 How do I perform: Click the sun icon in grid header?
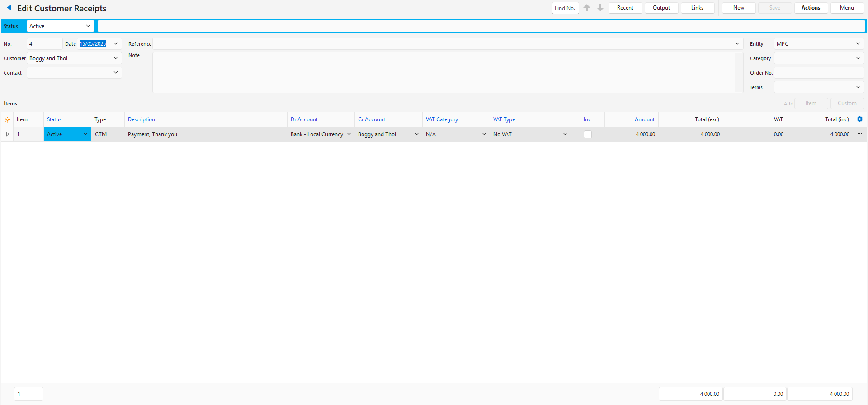(x=7, y=120)
